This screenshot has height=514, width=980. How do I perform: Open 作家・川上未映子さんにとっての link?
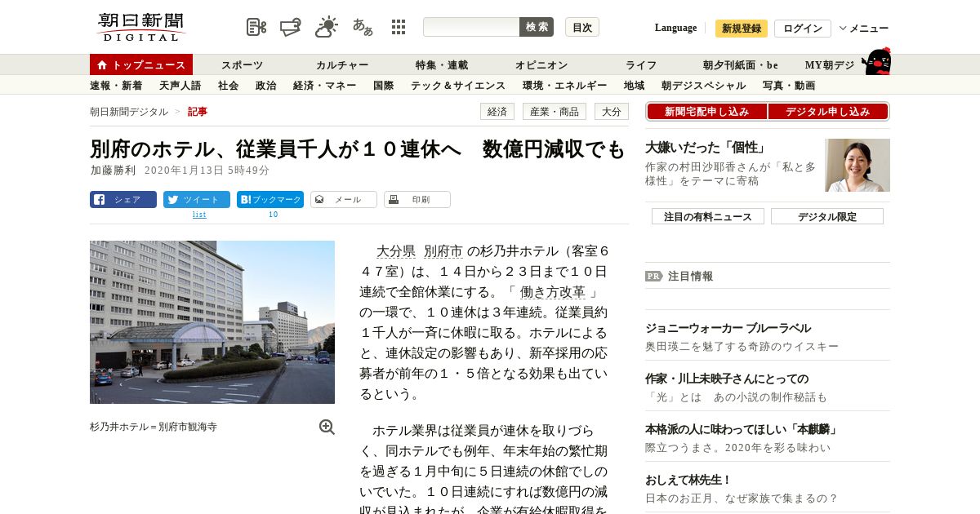point(727,379)
